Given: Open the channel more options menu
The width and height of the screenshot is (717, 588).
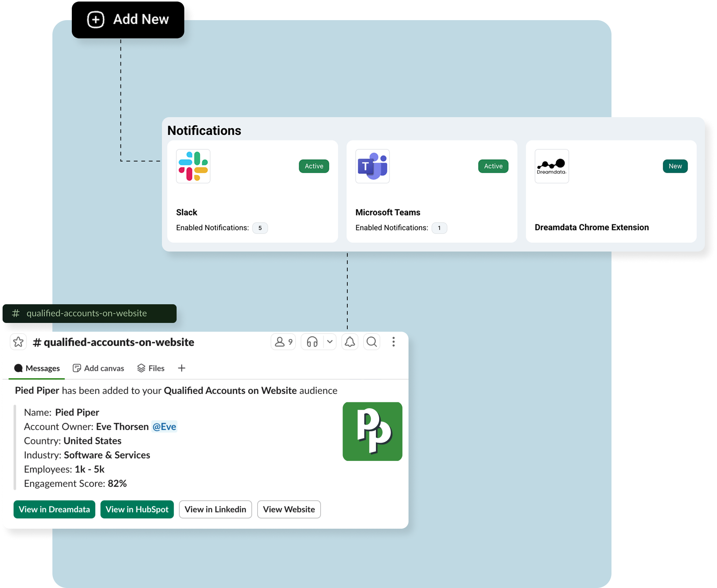Looking at the screenshot, I should 393,342.
